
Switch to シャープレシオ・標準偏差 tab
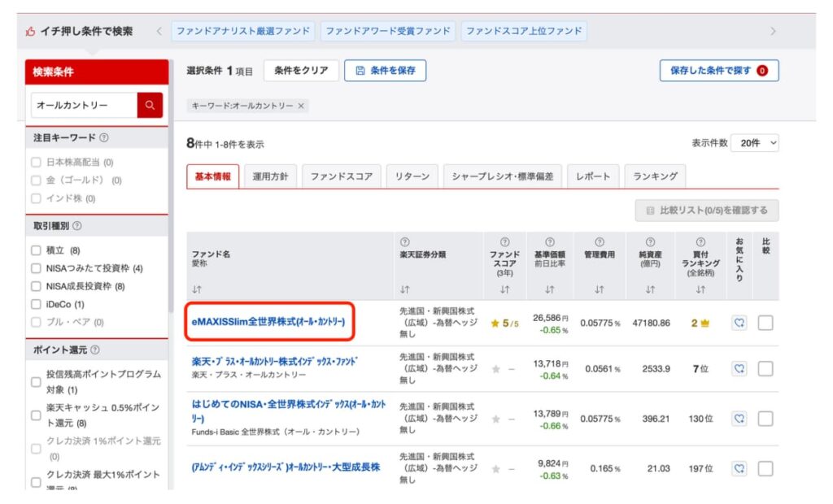click(503, 176)
